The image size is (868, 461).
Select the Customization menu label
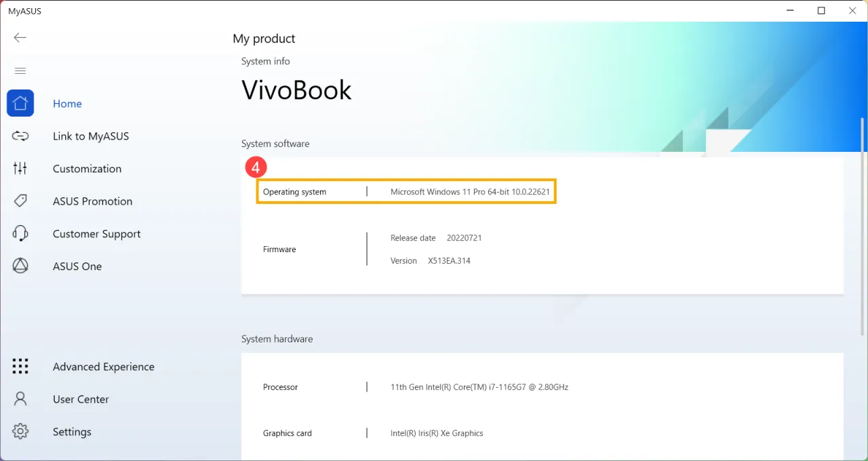pyautogui.click(x=87, y=169)
